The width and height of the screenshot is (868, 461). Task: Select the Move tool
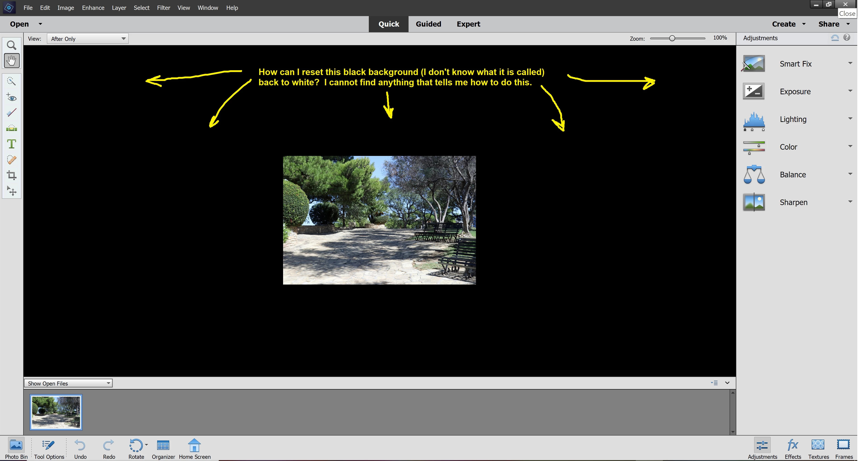coord(11,191)
